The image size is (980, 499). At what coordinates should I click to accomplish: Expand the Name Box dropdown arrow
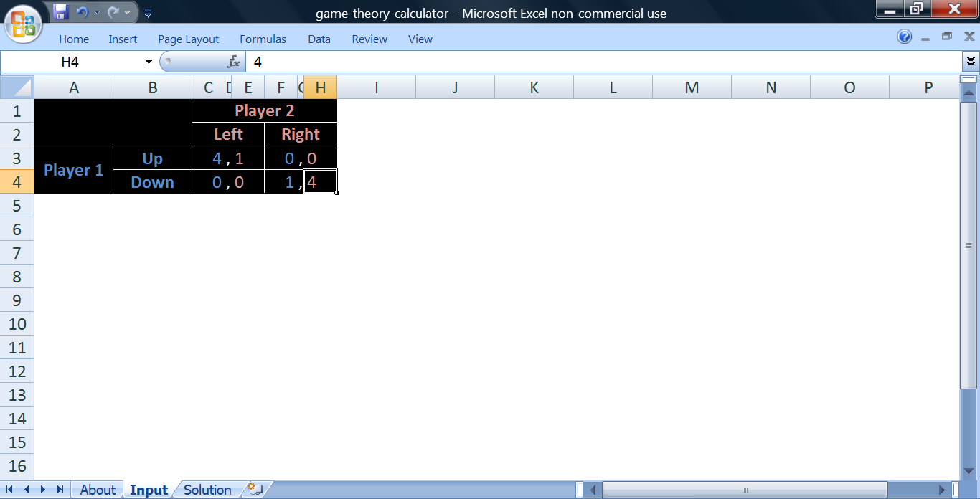tap(149, 62)
